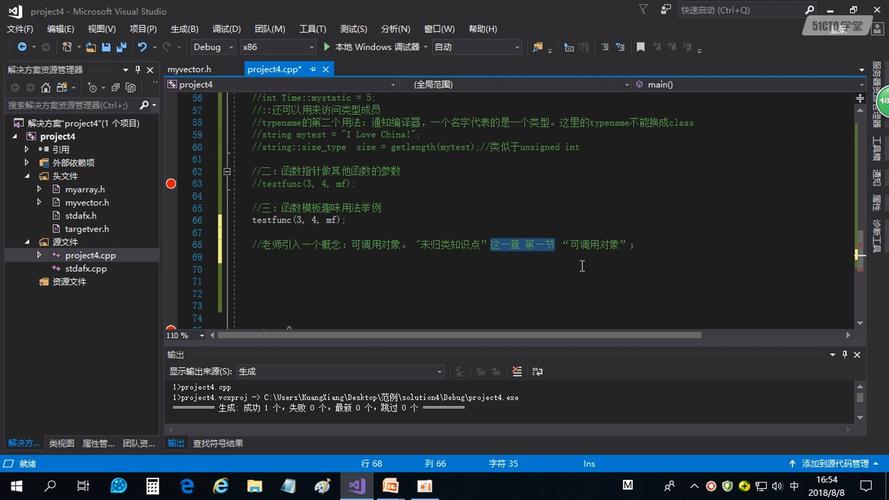The height and width of the screenshot is (500, 889).
Task: Click the New Project toolbar icon
Action: (67, 47)
